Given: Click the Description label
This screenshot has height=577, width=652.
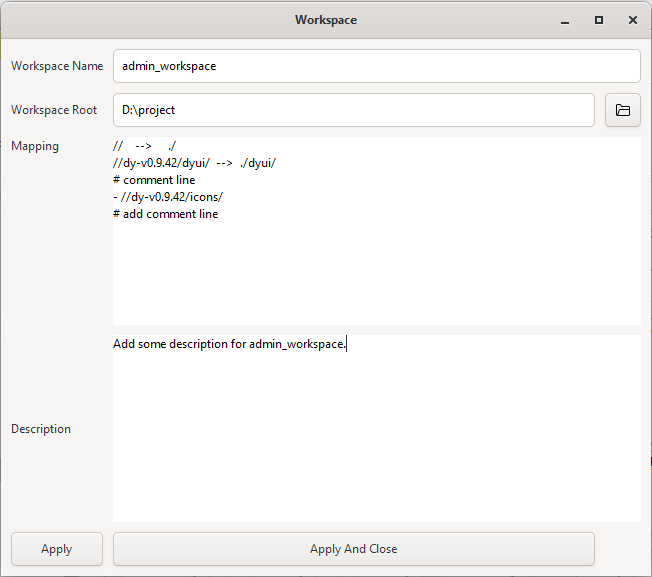Looking at the screenshot, I should coord(41,429).
